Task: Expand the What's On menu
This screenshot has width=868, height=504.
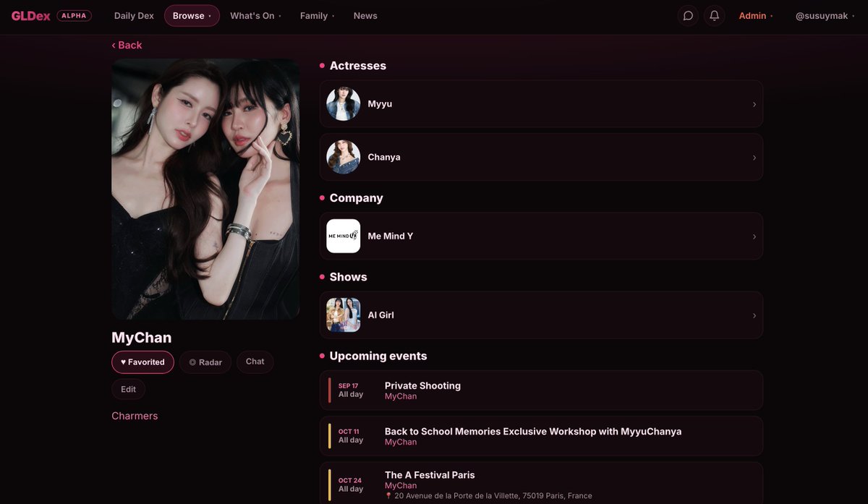Action: (x=255, y=16)
